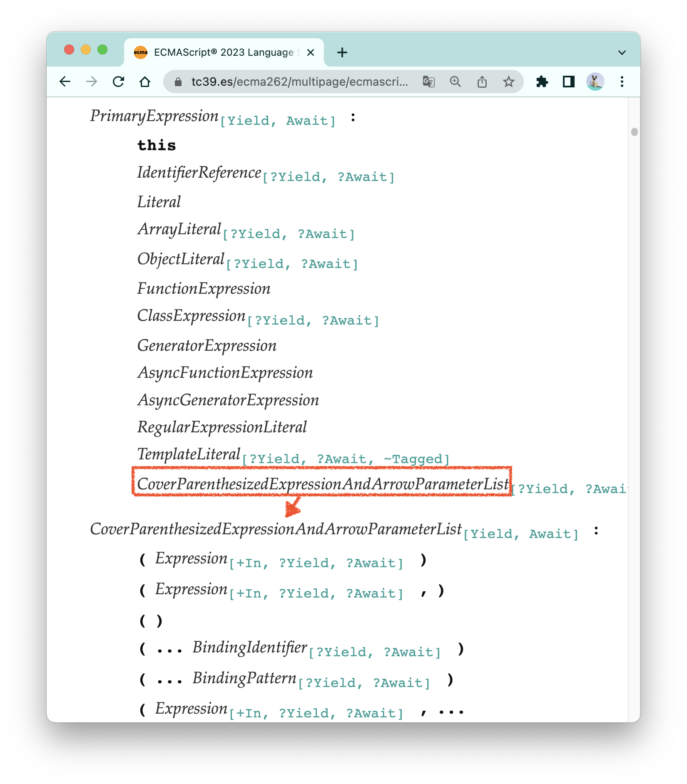Click the page vertical scrollbar thumb

click(634, 132)
